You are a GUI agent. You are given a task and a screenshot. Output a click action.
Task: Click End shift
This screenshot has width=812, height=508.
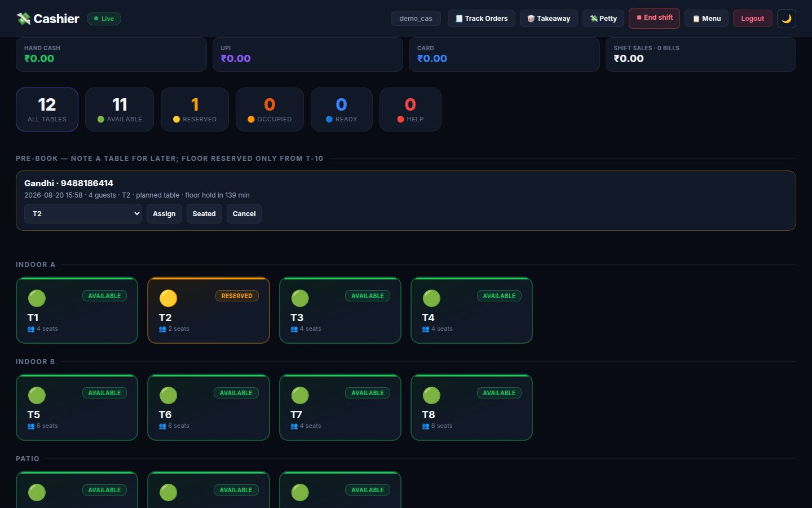(x=654, y=18)
